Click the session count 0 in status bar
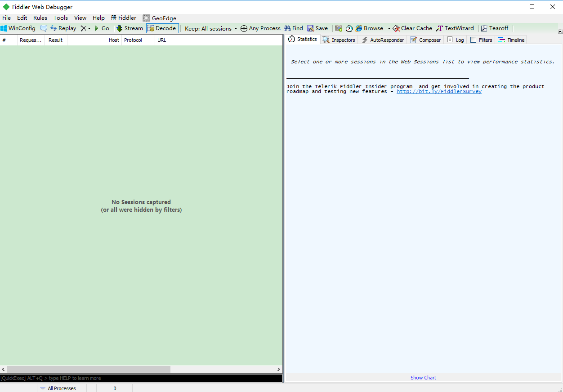The image size is (563, 392). tap(115, 388)
